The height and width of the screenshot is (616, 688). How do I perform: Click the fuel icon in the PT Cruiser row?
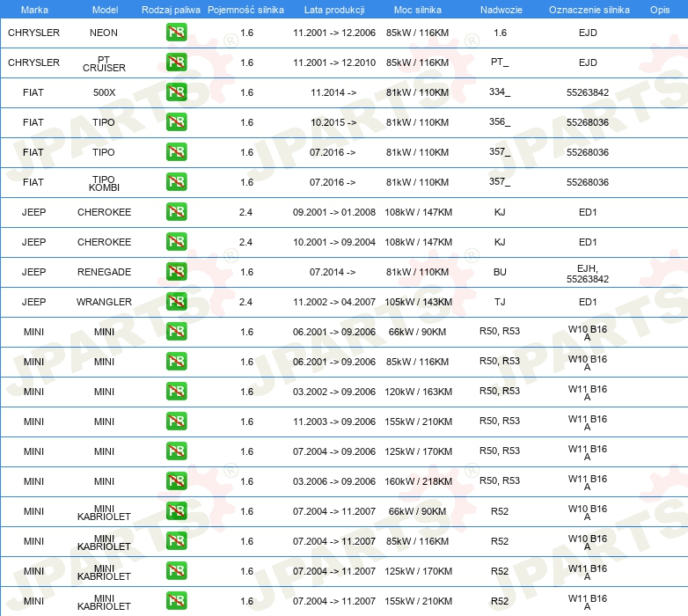click(176, 62)
